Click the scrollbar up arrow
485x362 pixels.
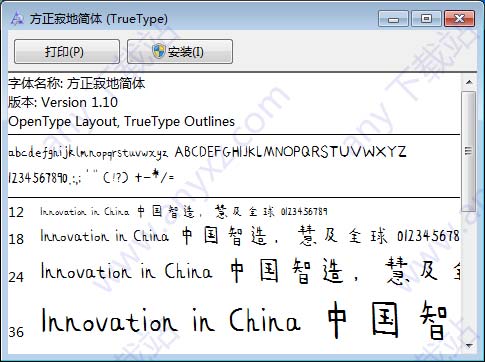click(x=469, y=82)
